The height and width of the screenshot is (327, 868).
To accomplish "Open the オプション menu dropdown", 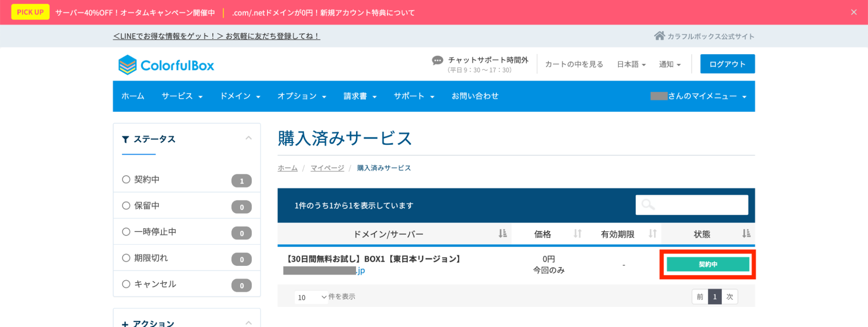I will (x=302, y=96).
